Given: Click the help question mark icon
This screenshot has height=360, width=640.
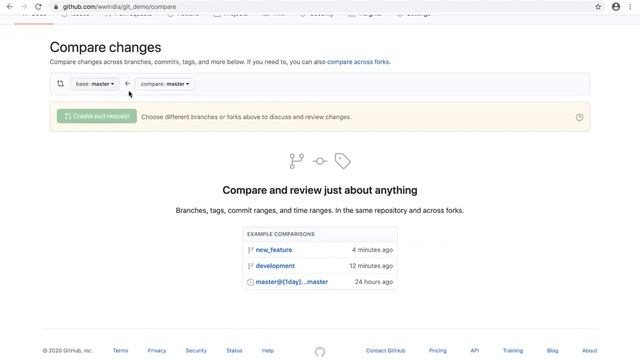Looking at the screenshot, I should tap(579, 118).
